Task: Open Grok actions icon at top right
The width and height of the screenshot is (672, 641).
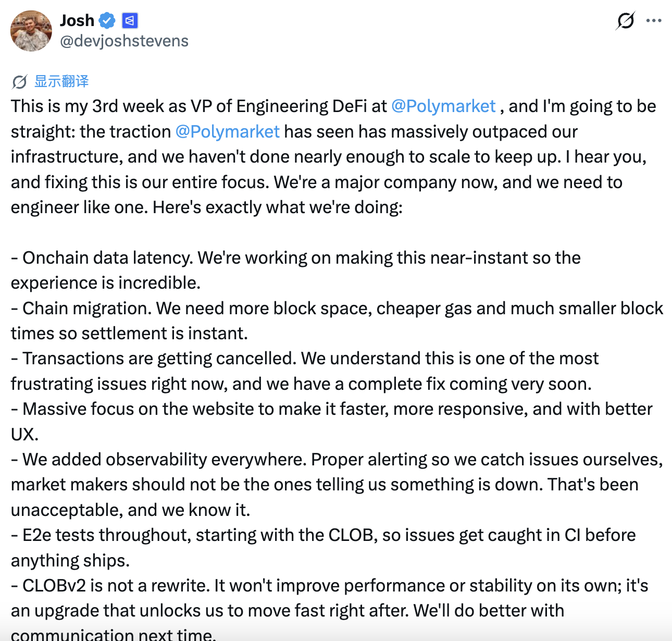Action: (x=625, y=21)
